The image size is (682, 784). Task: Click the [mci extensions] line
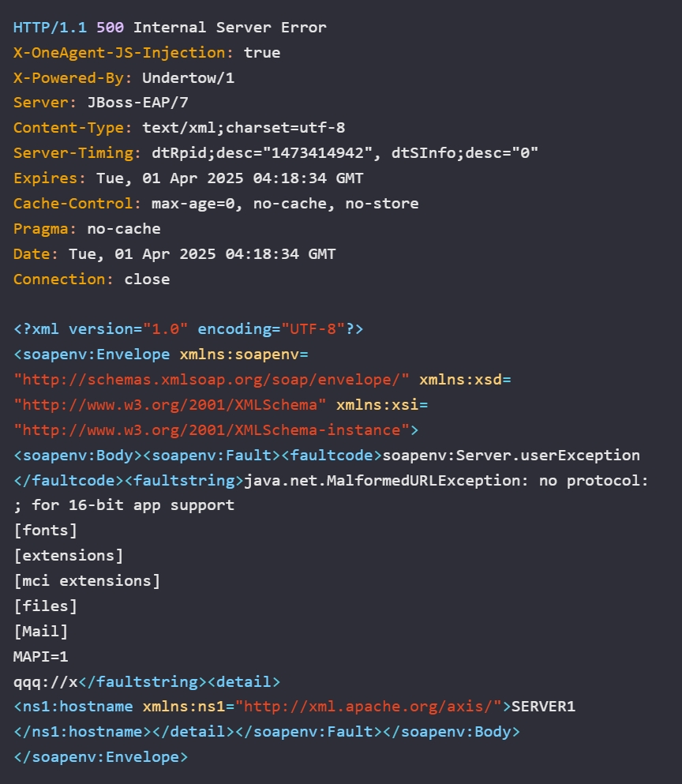coord(87,581)
